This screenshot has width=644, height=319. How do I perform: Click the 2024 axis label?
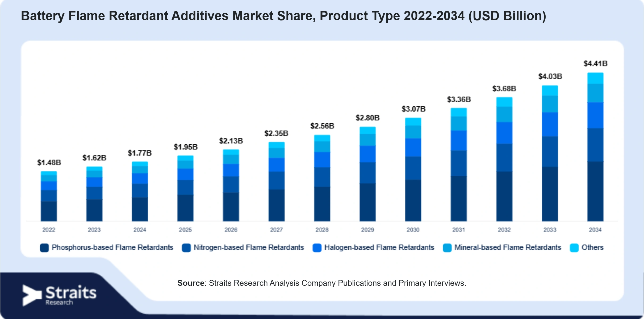(x=140, y=230)
